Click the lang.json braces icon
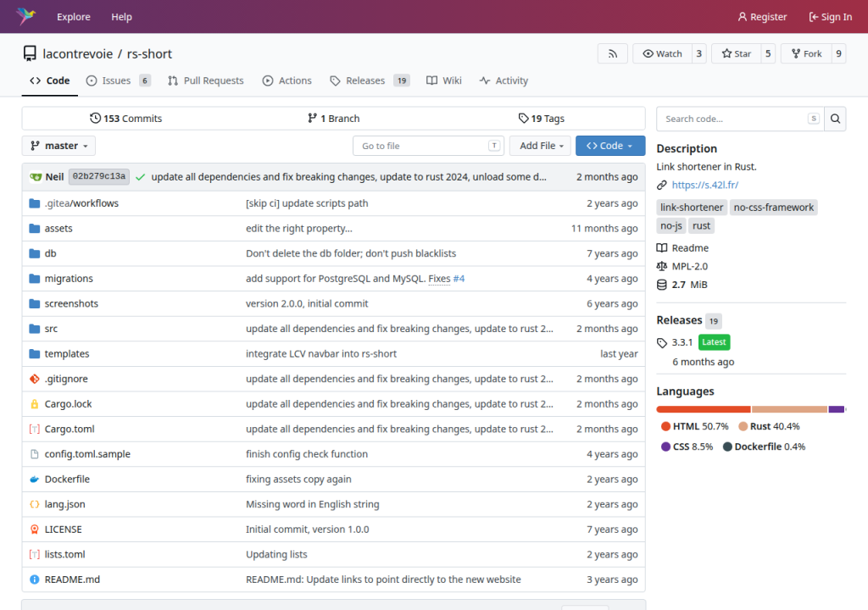The image size is (868, 610). point(34,504)
